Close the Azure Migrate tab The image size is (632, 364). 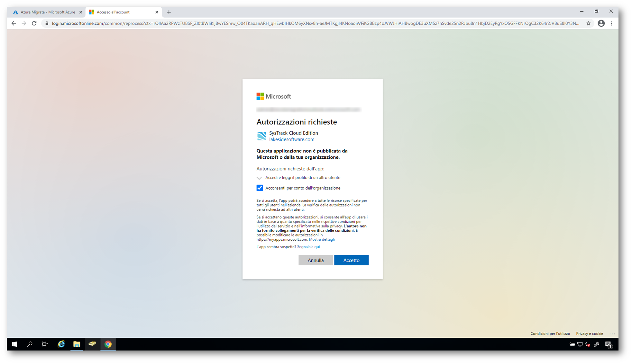[80, 12]
